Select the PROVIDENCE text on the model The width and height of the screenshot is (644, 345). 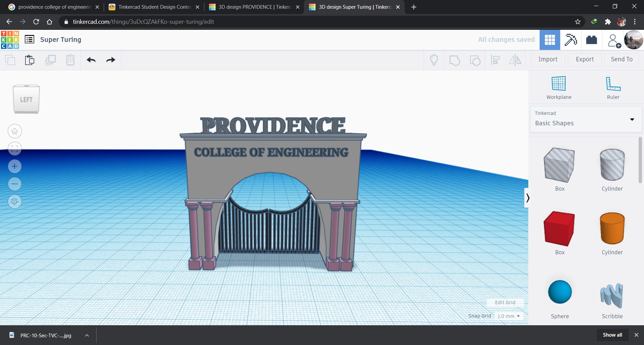(x=273, y=125)
